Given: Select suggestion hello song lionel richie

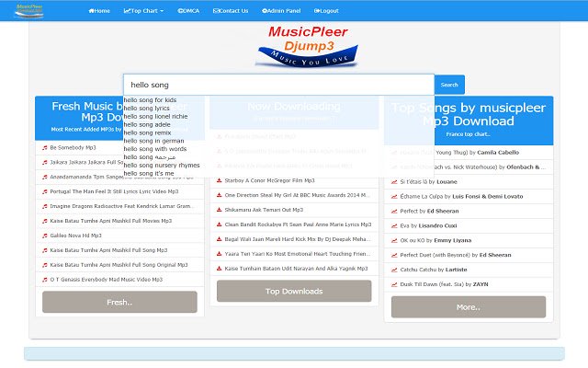Looking at the screenshot, I should pos(155,117).
